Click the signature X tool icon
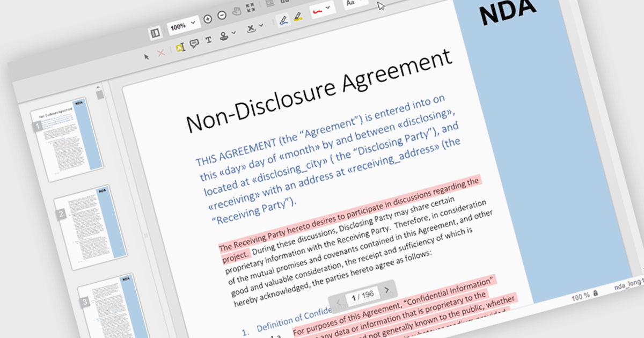This screenshot has height=338, width=644. 251,28
